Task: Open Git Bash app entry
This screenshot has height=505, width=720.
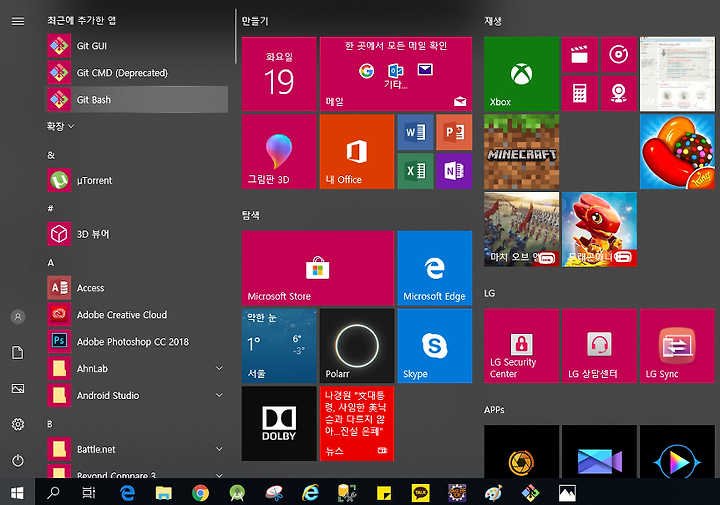Action: coord(137,100)
